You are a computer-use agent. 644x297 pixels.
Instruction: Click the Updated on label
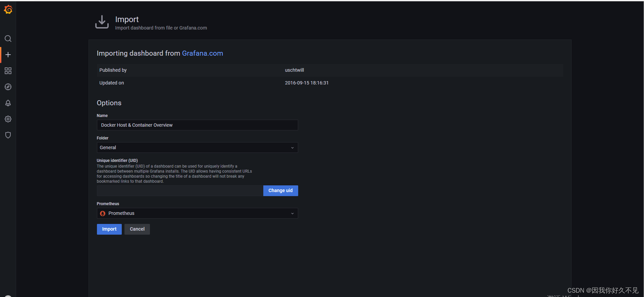[x=112, y=83]
